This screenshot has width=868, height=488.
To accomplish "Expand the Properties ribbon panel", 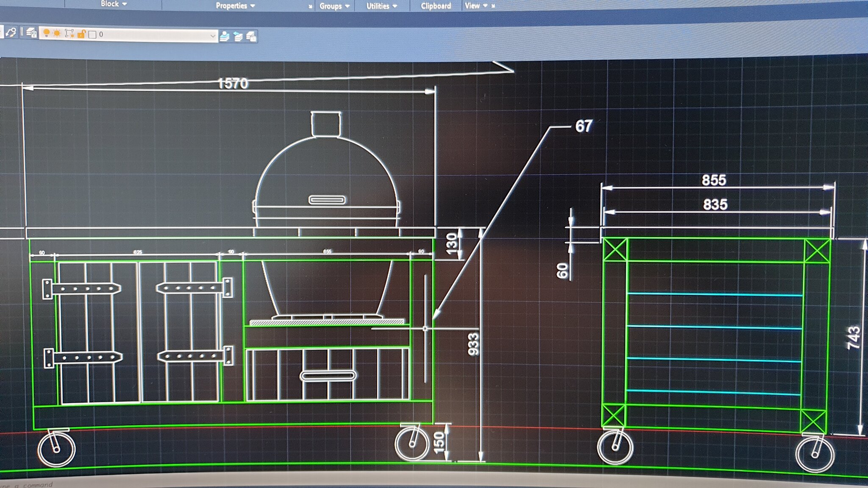I will point(235,6).
